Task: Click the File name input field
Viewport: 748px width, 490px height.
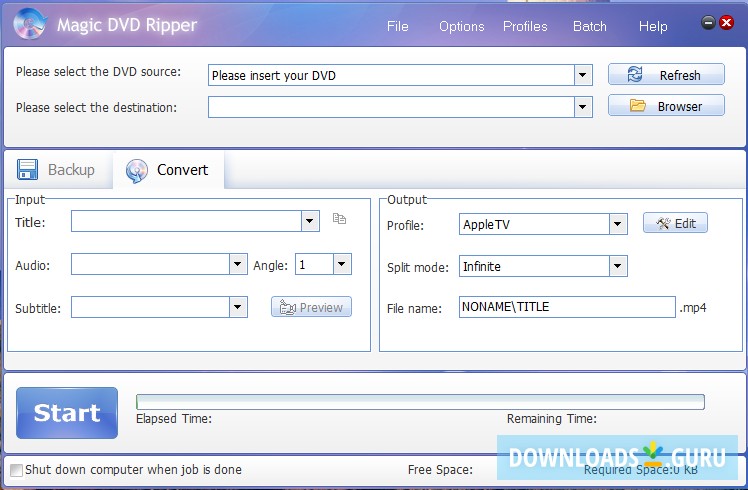Action: (x=567, y=307)
